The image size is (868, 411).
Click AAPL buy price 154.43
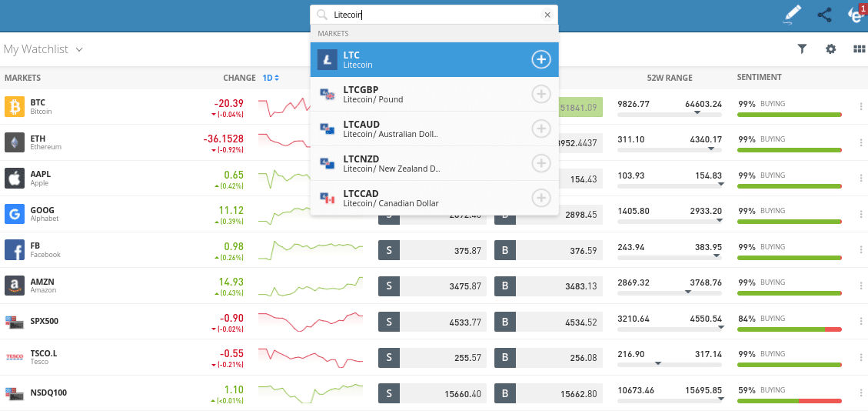click(584, 179)
